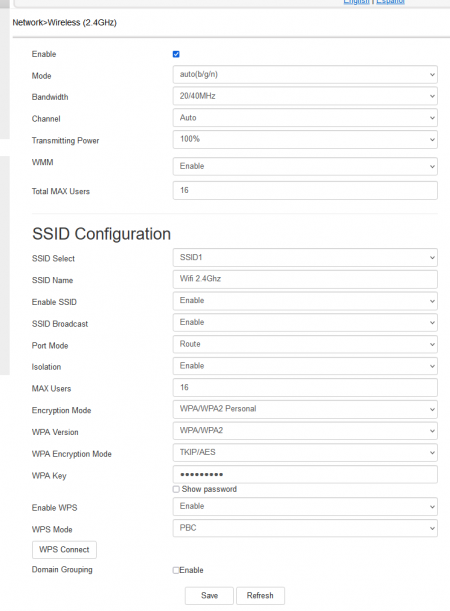The width and height of the screenshot is (450, 611).
Task: Open the Mode dropdown showing auto(b/g/n)
Action: [x=305, y=74]
